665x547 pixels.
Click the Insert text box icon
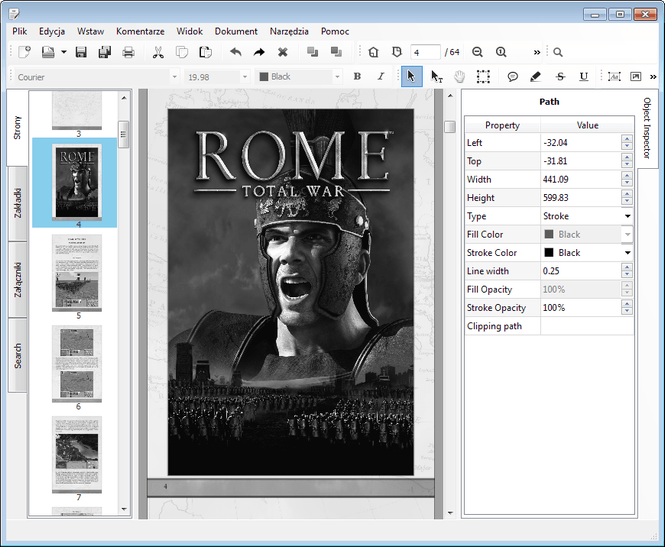pos(614,76)
